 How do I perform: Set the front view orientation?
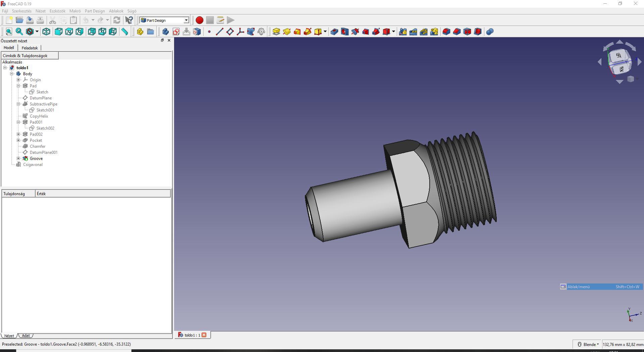point(59,32)
